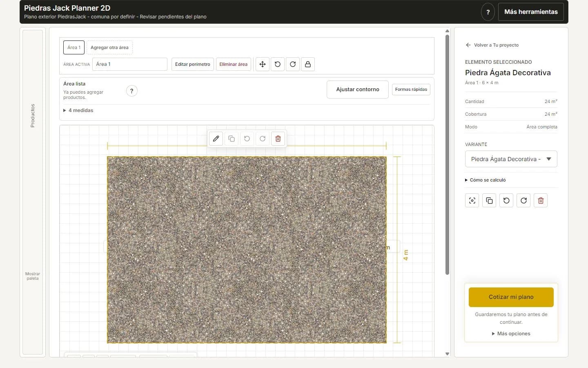Delete element with the floating toolbar trash icon

[278, 139]
